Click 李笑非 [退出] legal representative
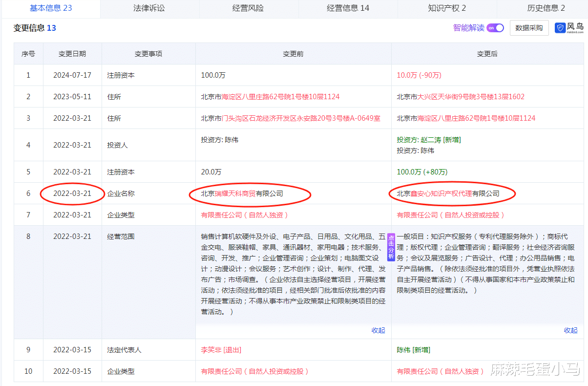Image resolution: width=588 pixels, height=386 pixels. click(221, 350)
